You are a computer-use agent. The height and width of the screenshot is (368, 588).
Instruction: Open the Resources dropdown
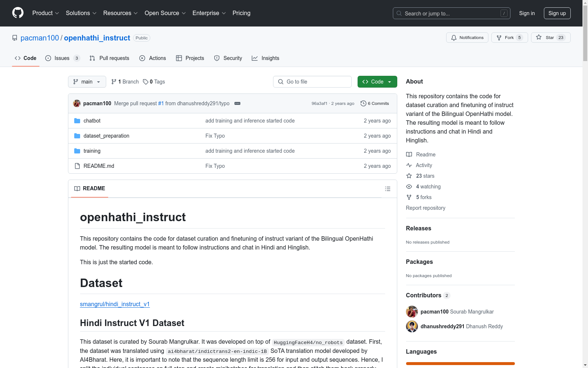pos(121,13)
